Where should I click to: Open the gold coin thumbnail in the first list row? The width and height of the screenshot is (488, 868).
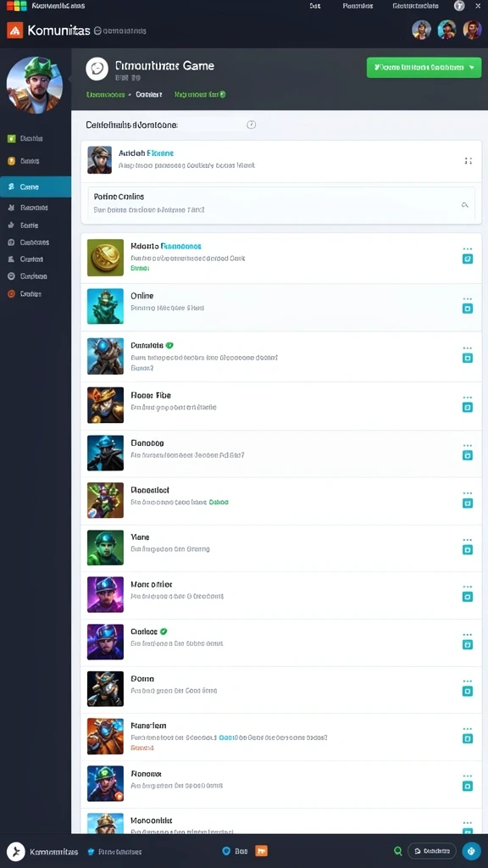(x=105, y=258)
